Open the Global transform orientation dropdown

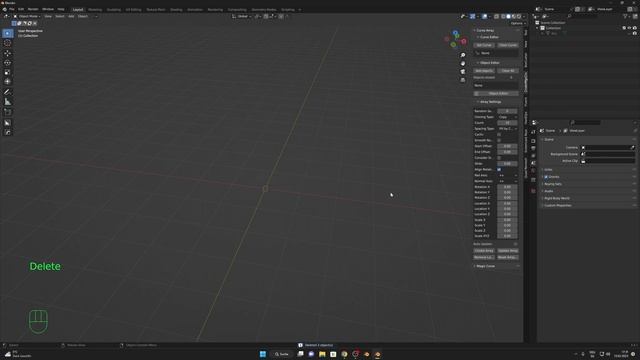pos(242,16)
